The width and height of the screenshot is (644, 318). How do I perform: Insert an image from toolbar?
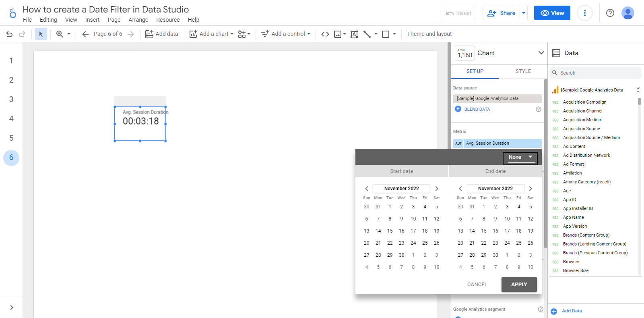tap(338, 34)
